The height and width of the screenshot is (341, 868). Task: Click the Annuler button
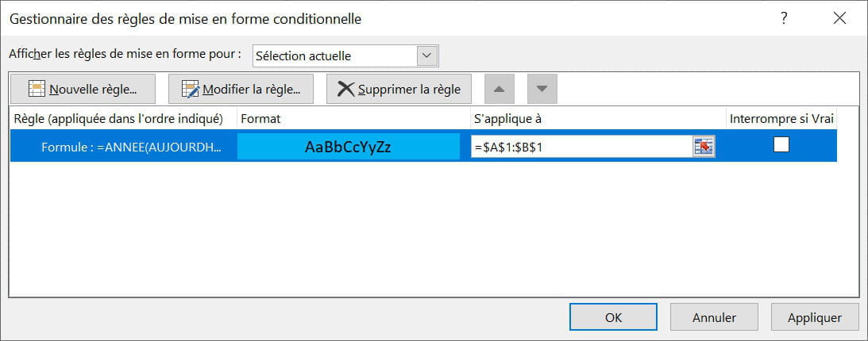click(714, 317)
